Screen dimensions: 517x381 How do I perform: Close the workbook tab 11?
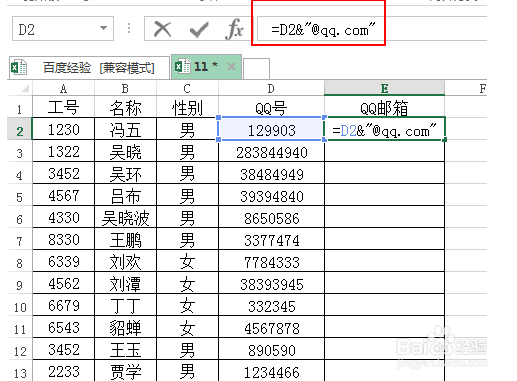231,67
